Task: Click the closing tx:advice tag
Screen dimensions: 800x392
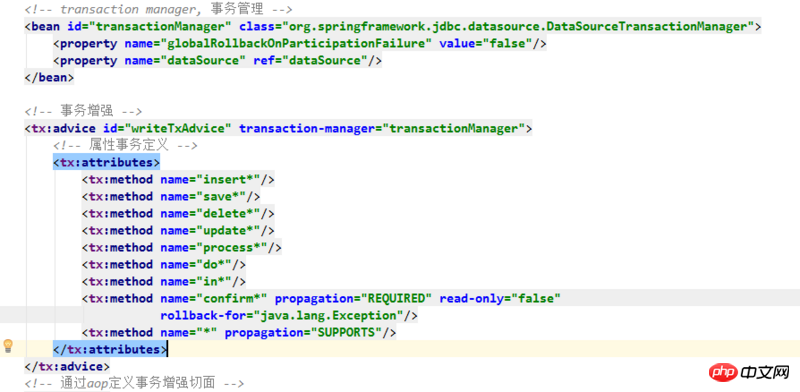Action: (x=67, y=366)
